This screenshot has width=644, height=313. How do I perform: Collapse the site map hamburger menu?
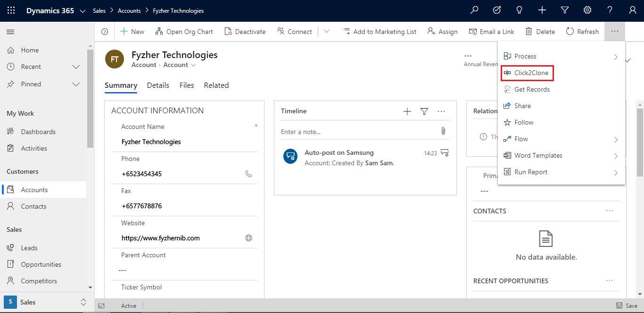coord(10,32)
